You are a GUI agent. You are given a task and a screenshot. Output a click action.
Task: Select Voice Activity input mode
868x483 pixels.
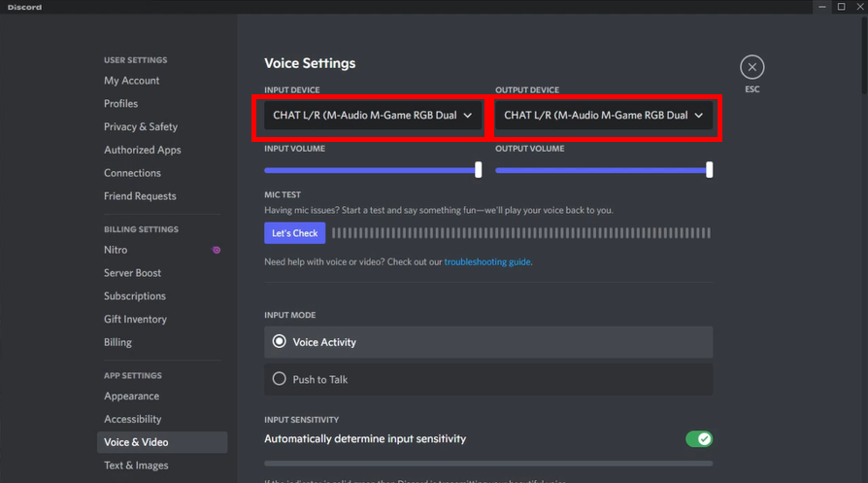pos(488,342)
